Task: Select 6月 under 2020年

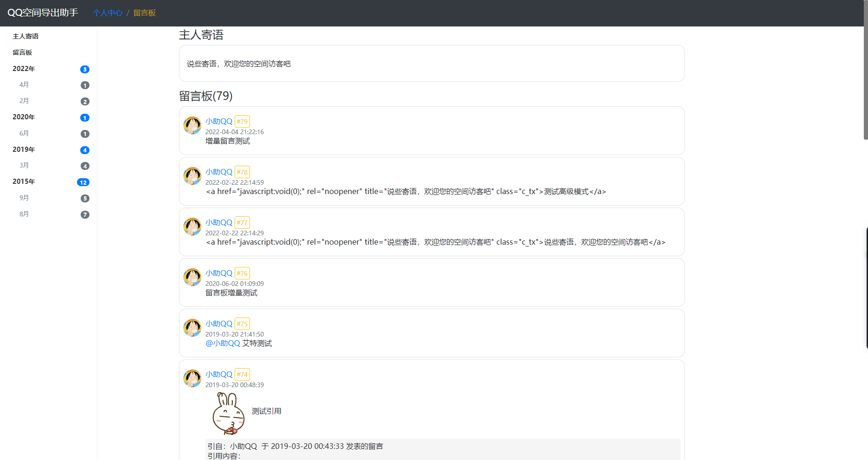Action: tap(24, 133)
